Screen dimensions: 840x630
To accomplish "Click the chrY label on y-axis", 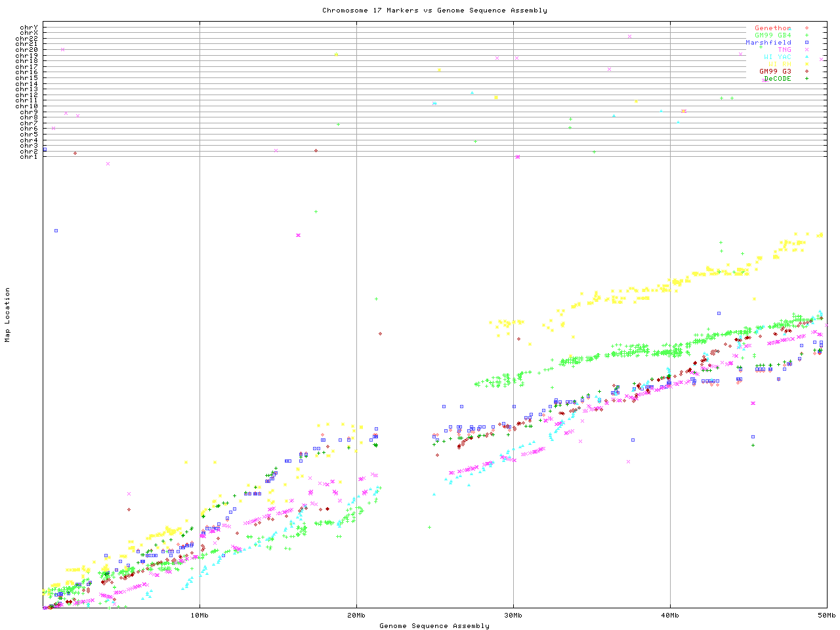I will tap(29, 28).
